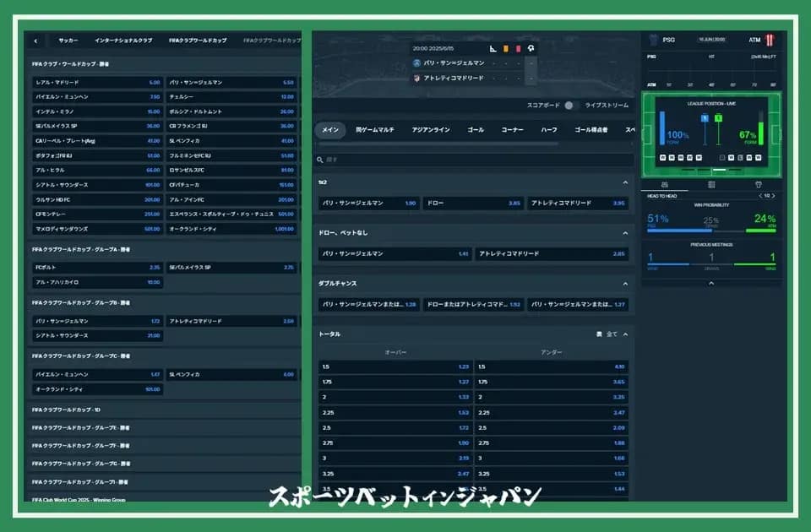Pick Under 2.5 goals at 2.09
This screenshot has width=811, height=532.
coord(552,428)
